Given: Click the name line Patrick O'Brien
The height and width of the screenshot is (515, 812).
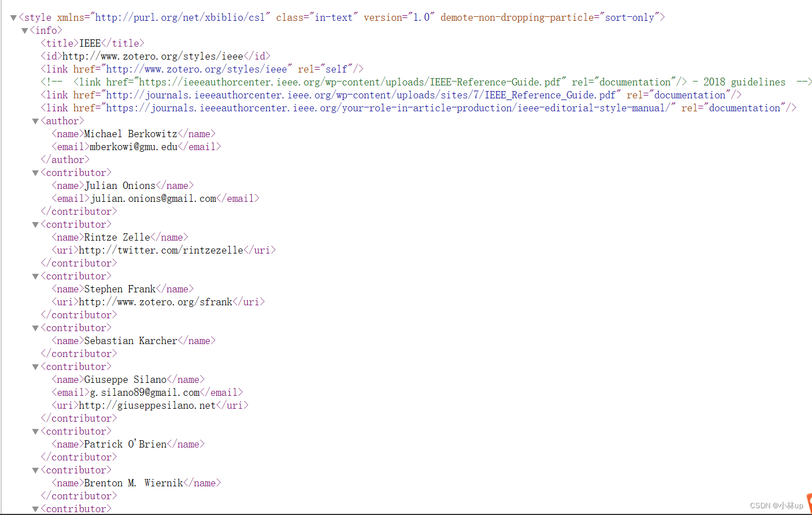Looking at the screenshot, I should point(129,444).
